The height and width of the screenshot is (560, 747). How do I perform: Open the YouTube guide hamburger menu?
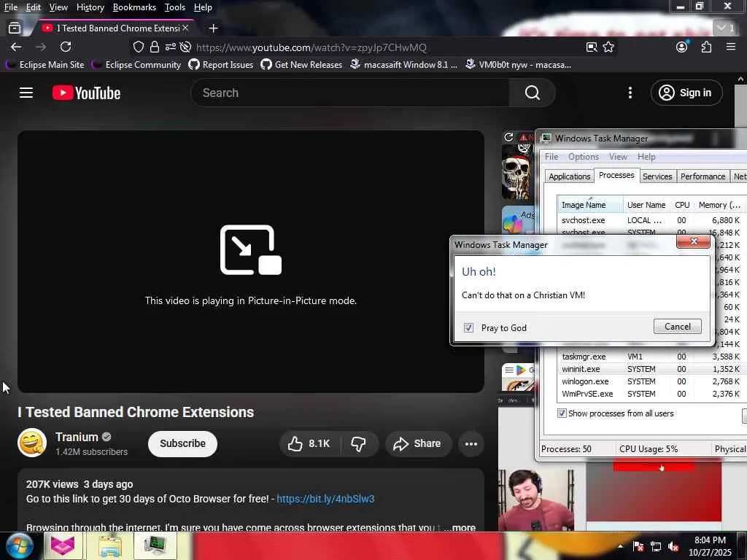click(x=26, y=93)
